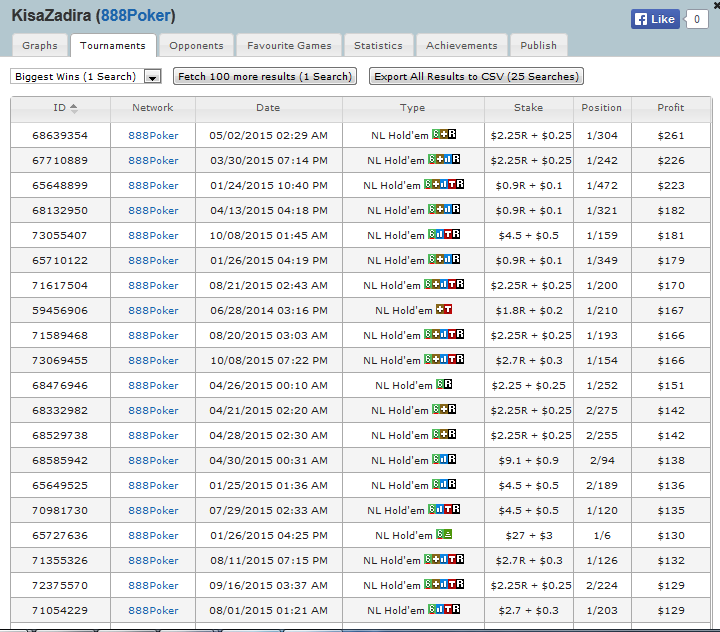Click the blue bar-chart icon in row 68585942
The height and width of the screenshot is (632, 720).
[x=444, y=459]
